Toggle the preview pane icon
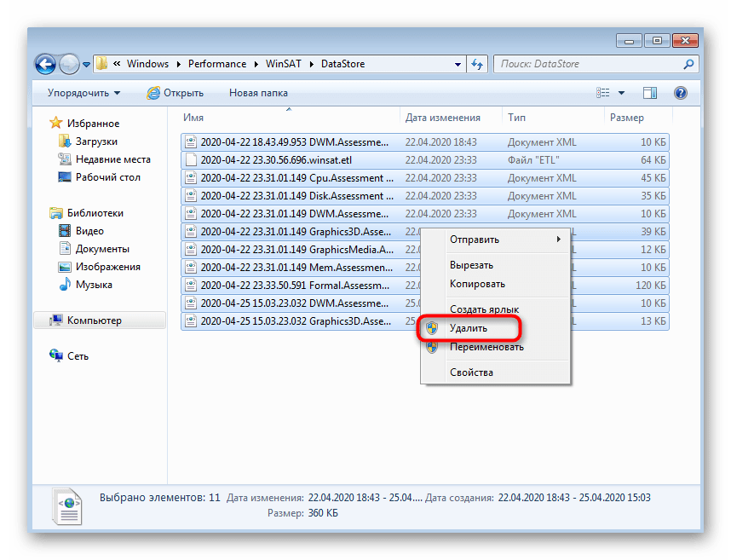Screen dimensions: 731x560 point(650,93)
